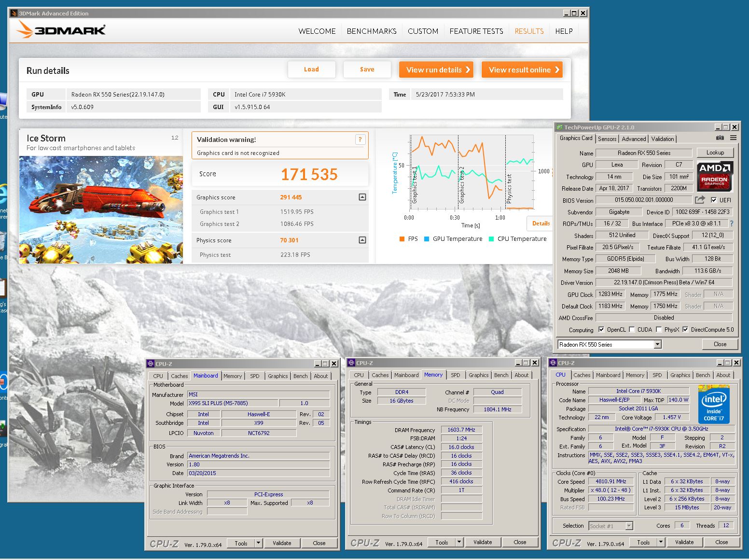Toggle the DirectCompute 5.0 checkbox
This screenshot has width=749, height=560.
(x=685, y=330)
